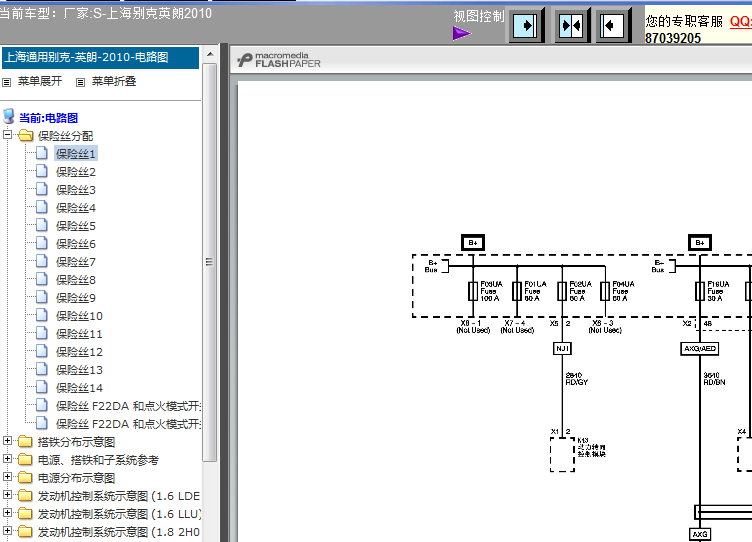The width and height of the screenshot is (752, 542).
Task: Click the 上海通用别克-英朗-2010-电路图 header
Action: pos(100,58)
